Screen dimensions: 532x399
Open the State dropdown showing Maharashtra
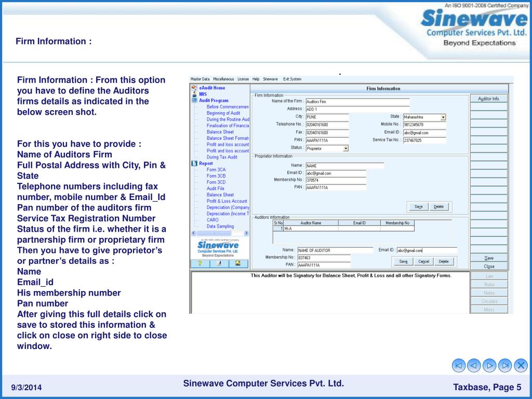tap(443, 117)
